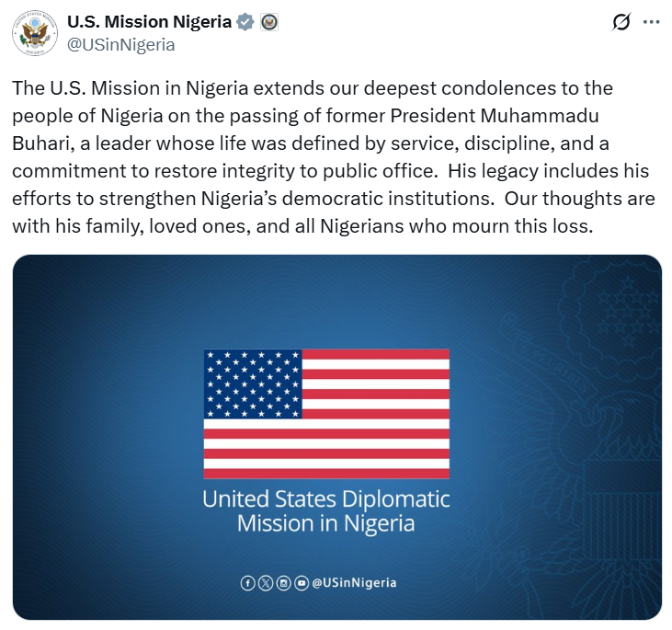Open the three-dot More options menu

point(651,22)
